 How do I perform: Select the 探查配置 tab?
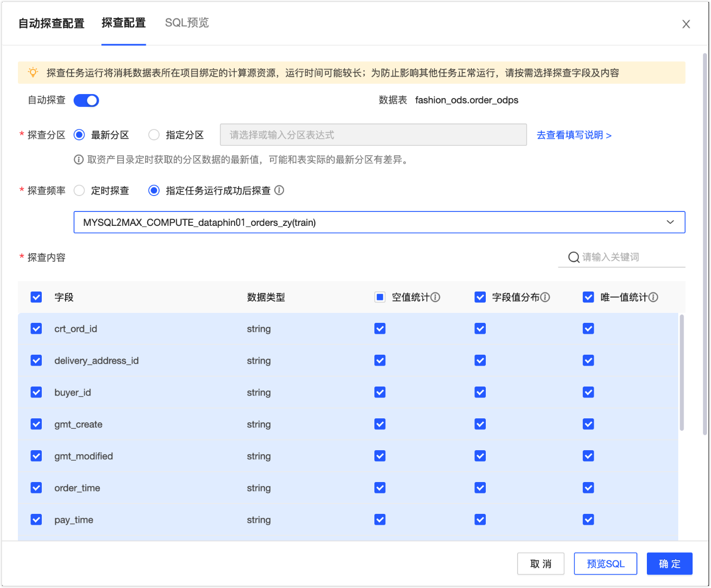click(x=124, y=23)
